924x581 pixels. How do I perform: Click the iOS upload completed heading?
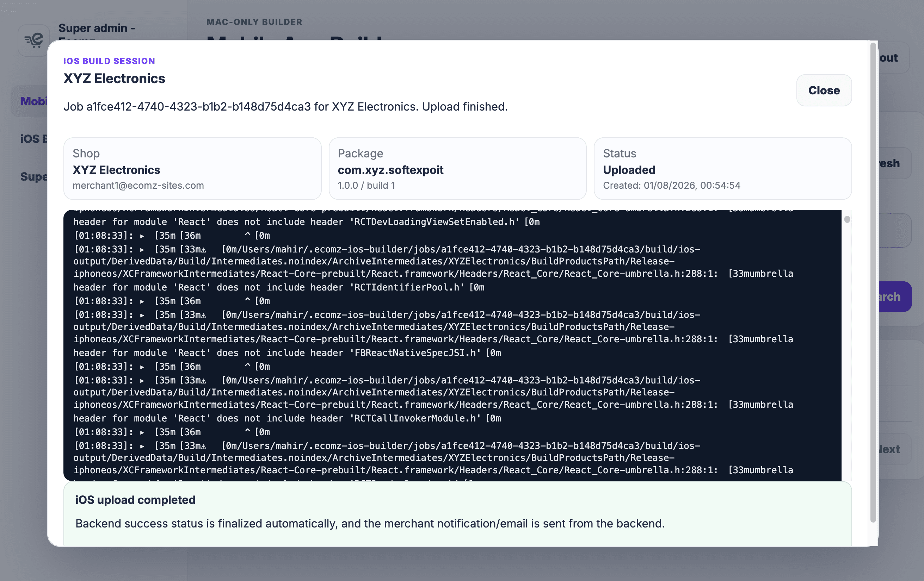coord(135,500)
